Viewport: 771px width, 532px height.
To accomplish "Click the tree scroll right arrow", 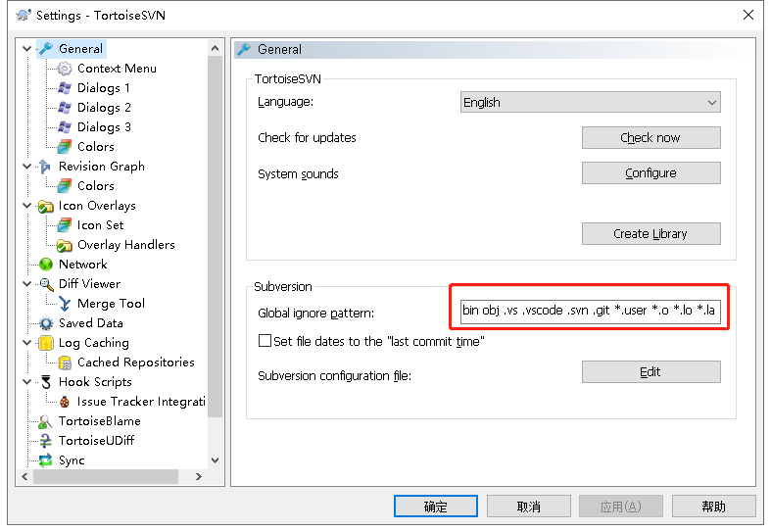I will click(199, 476).
